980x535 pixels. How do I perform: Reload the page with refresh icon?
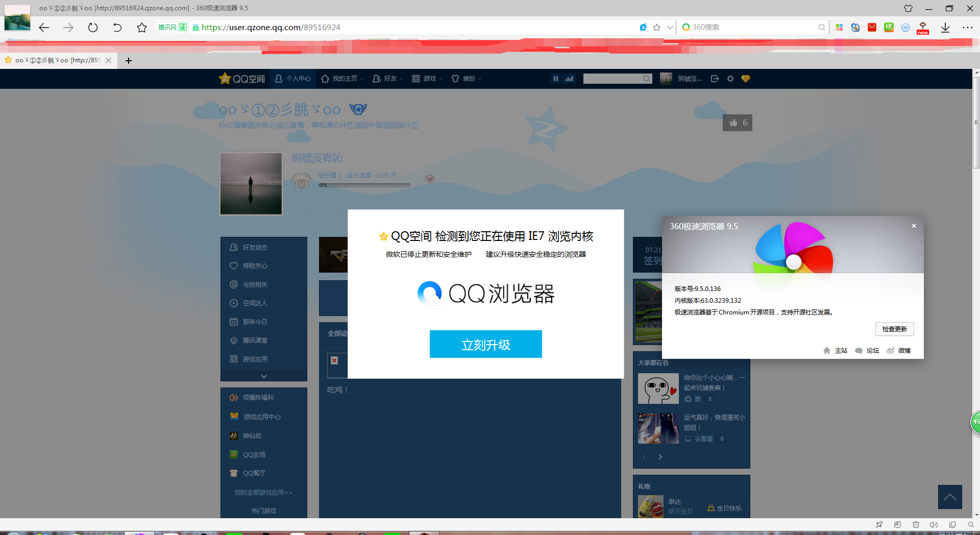pos(92,28)
